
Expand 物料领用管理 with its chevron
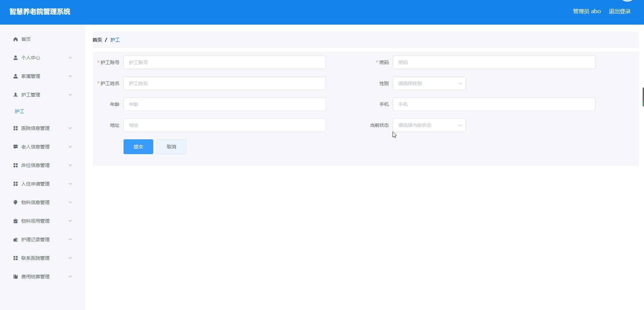pos(70,221)
